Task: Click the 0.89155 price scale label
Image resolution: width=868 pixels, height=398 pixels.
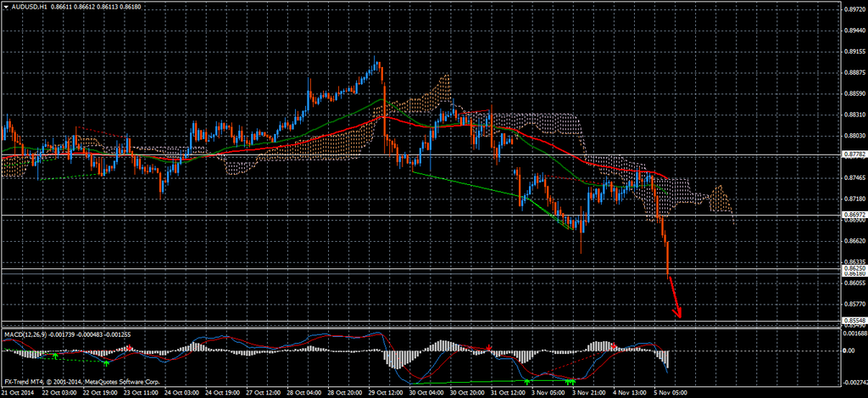Action: [853, 51]
